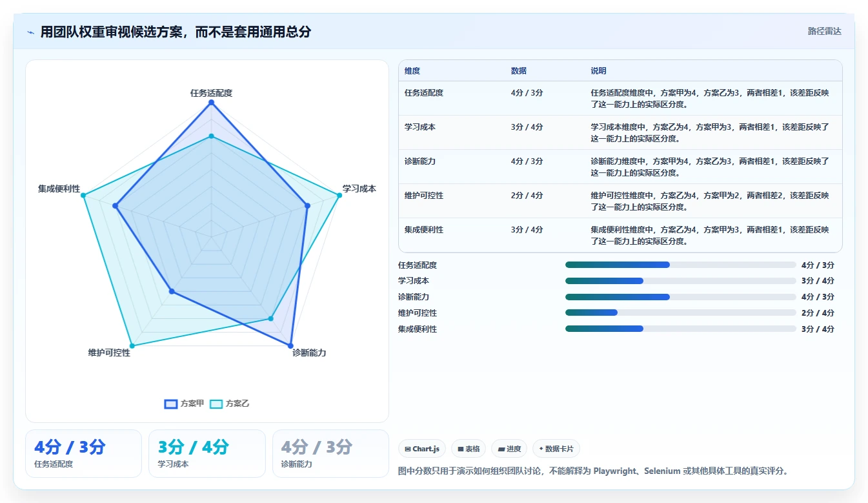Click the 维护可控性 progress bar

681,313
